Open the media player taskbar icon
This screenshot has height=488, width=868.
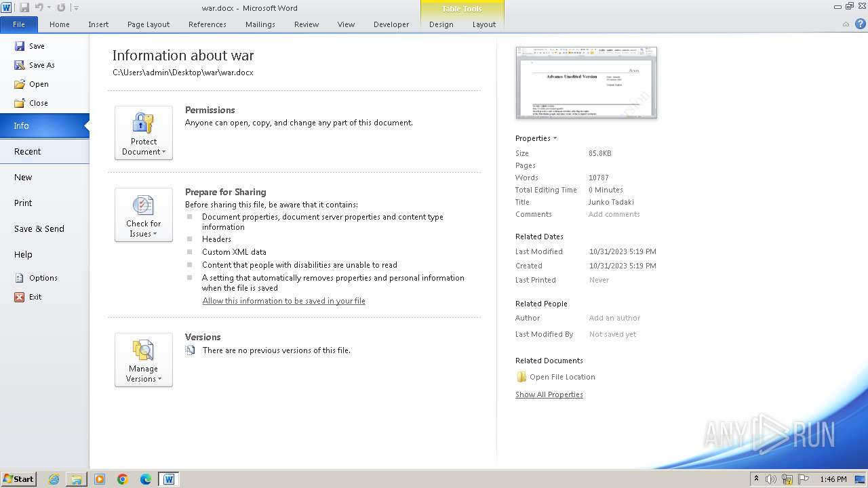tap(100, 479)
